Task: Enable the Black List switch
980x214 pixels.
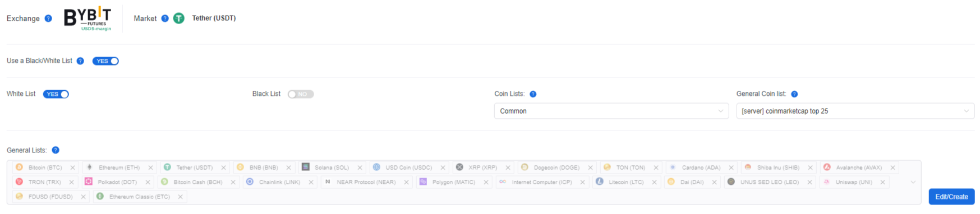Action: pyautogui.click(x=301, y=94)
